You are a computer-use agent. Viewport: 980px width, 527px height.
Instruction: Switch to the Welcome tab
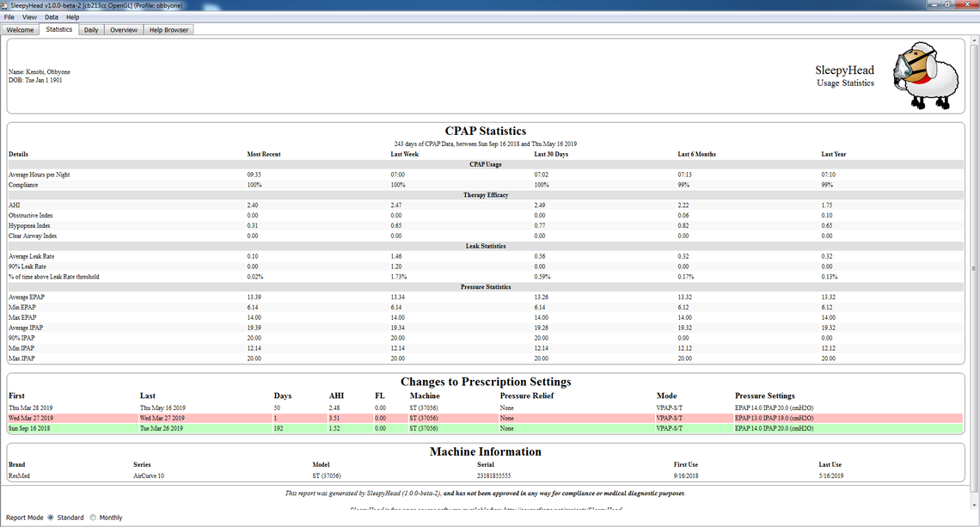coord(20,30)
